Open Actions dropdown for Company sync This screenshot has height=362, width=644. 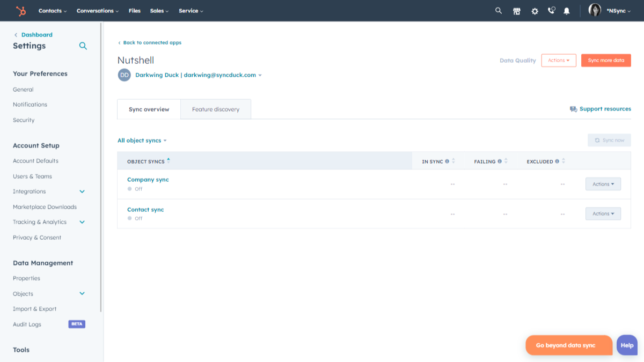[603, 184]
